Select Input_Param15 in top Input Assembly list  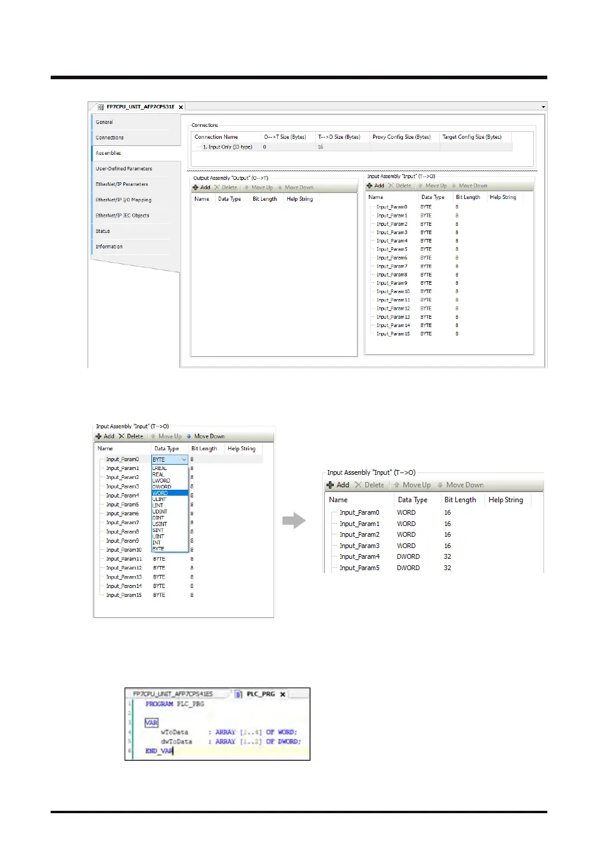pos(393,334)
